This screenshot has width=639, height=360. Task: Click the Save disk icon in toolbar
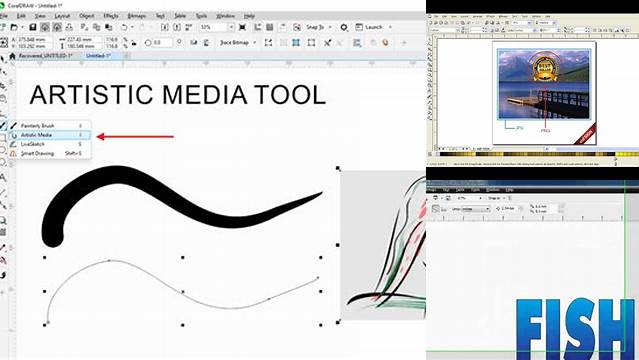(33, 27)
